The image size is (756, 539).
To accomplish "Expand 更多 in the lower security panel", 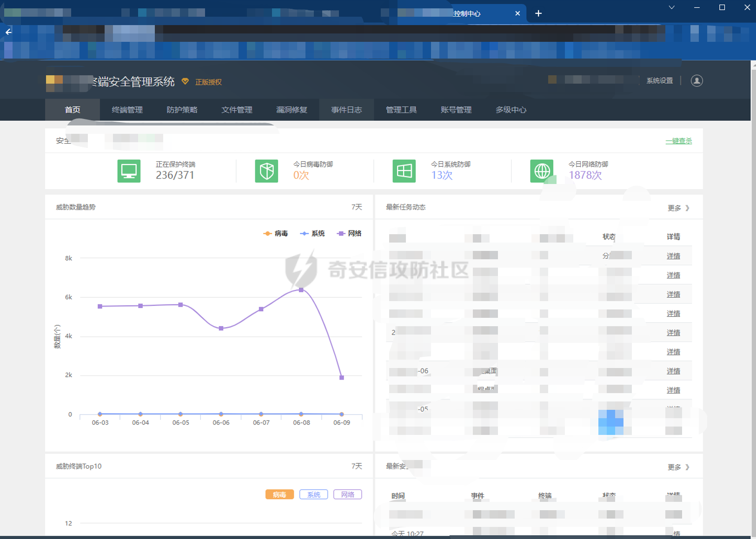I will (x=678, y=467).
